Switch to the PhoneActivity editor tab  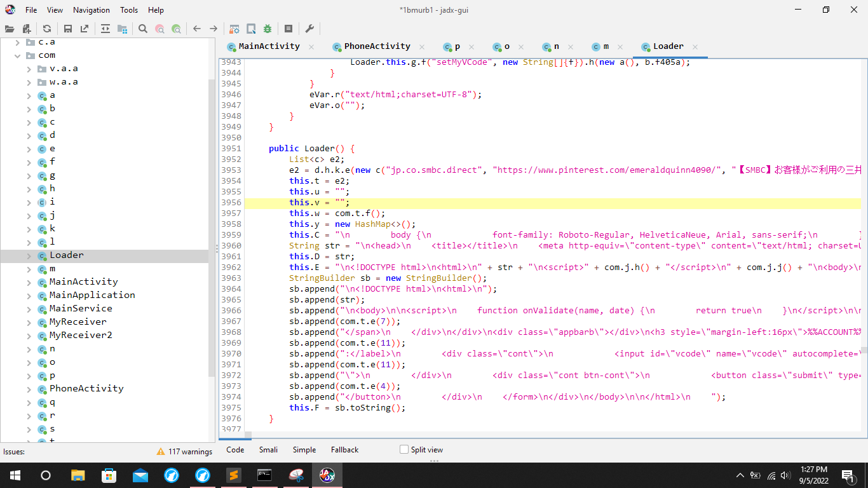[377, 46]
